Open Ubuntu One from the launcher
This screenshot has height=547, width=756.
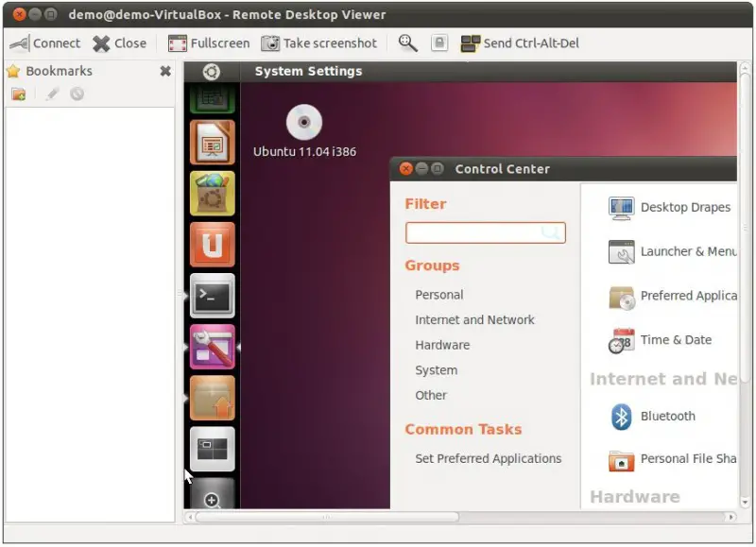coord(212,245)
